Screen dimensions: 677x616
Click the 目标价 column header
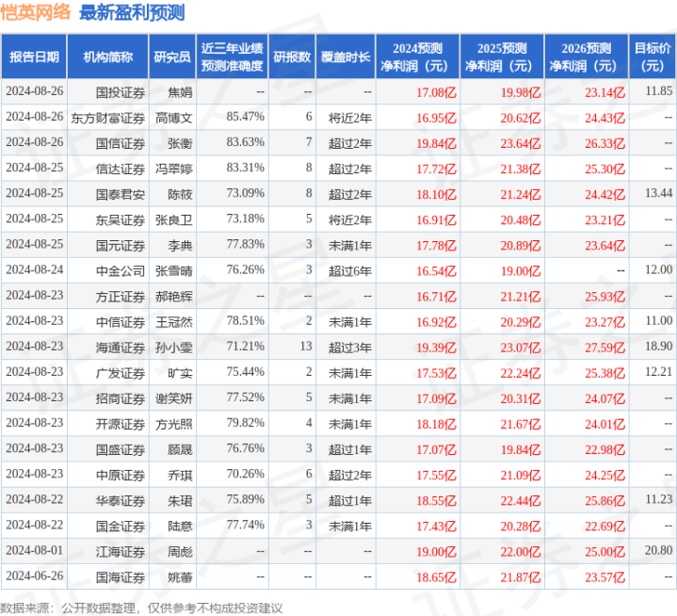(653, 57)
